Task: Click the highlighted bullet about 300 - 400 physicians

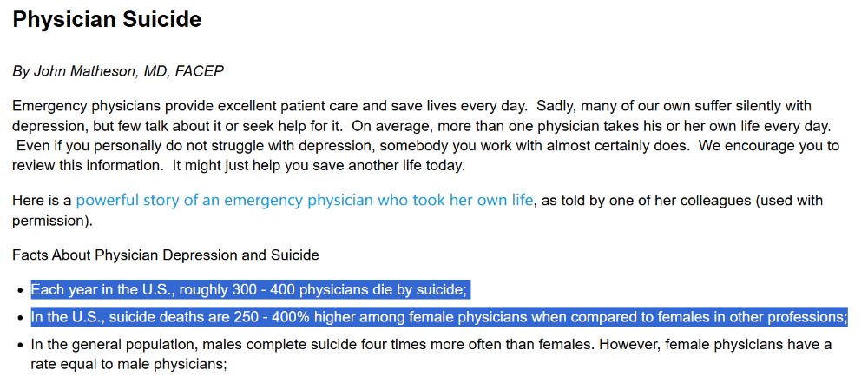Action: tap(250, 290)
